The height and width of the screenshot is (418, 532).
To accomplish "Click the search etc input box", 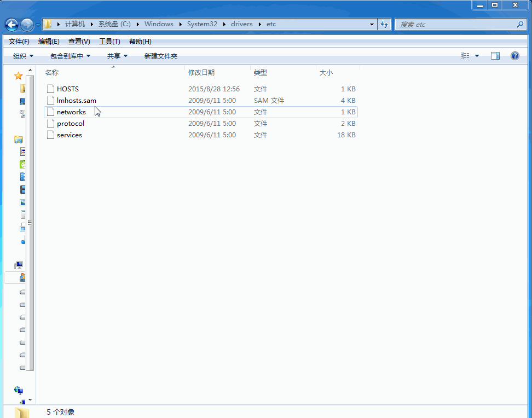I will pyautogui.click(x=457, y=25).
